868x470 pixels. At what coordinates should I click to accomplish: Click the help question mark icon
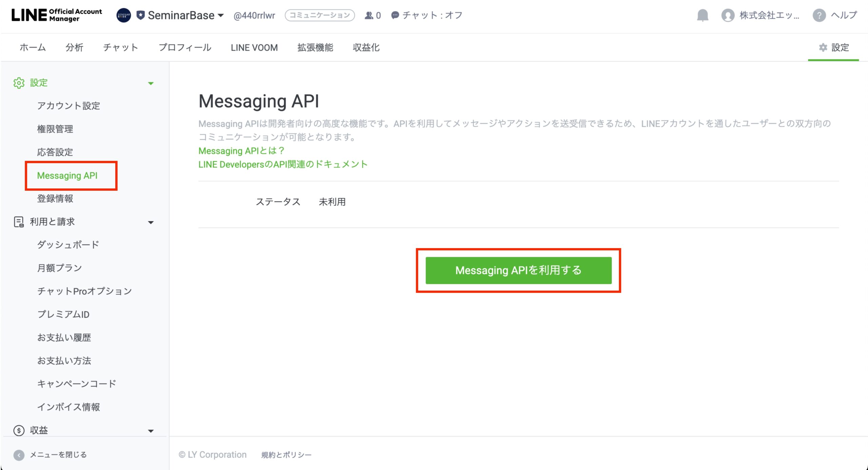point(819,15)
